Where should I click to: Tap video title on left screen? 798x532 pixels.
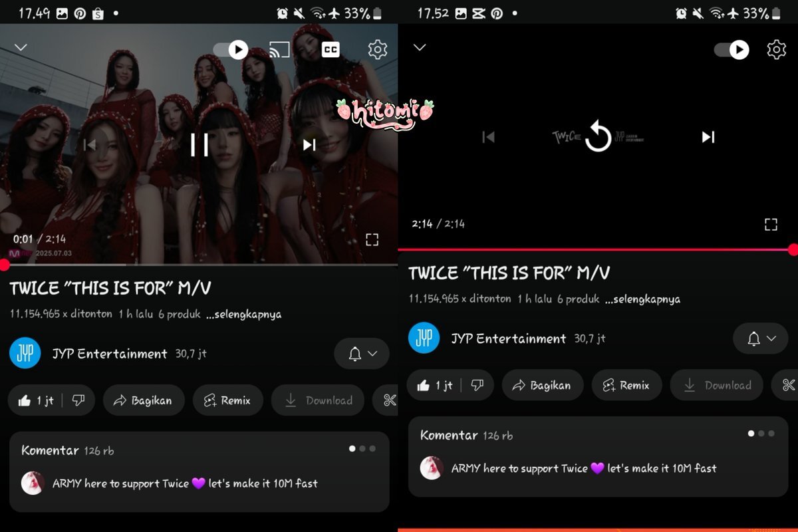pos(110,288)
